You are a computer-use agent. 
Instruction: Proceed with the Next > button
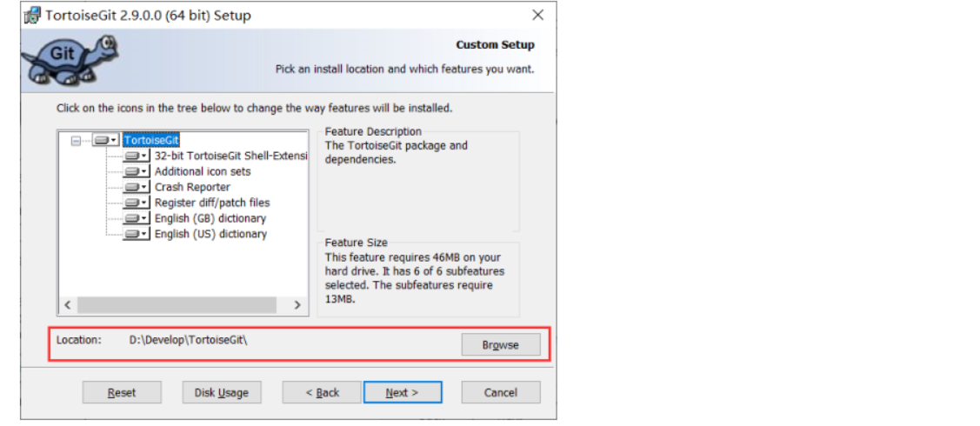tap(403, 392)
